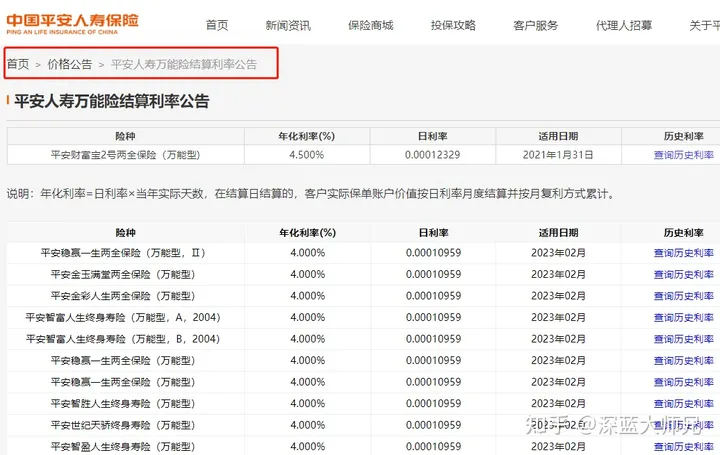Click 平安人寿万能险结算利率公告 in the breadcrumb

point(184,64)
